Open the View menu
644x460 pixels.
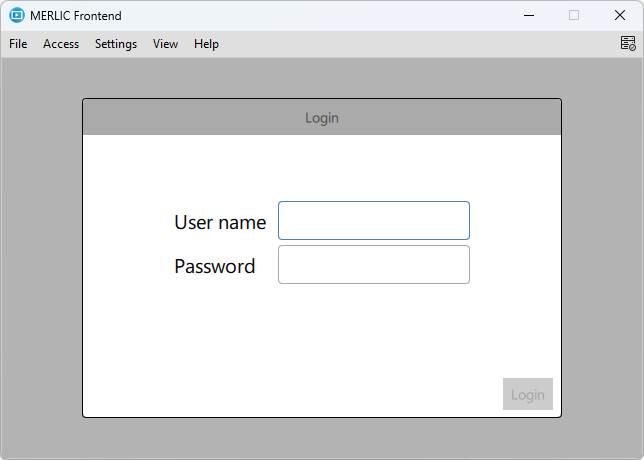pyautogui.click(x=165, y=44)
